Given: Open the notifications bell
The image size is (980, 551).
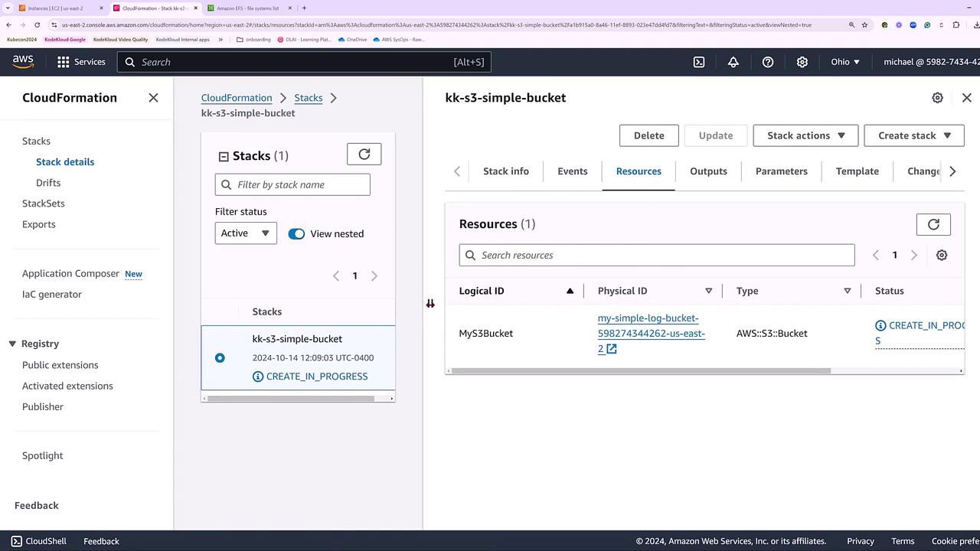Looking at the screenshot, I should click(x=733, y=62).
